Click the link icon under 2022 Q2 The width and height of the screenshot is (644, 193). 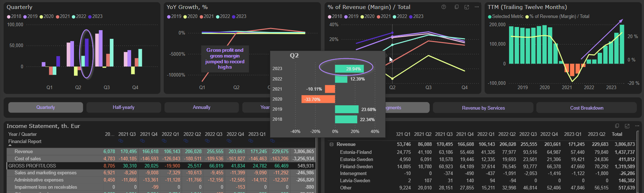coord(186,141)
